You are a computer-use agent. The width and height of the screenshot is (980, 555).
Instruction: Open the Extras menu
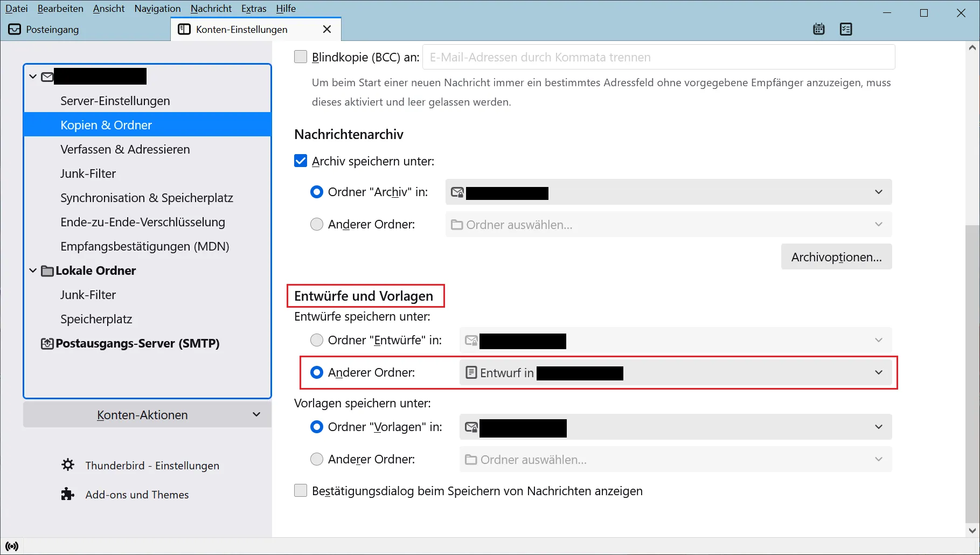[x=254, y=9]
